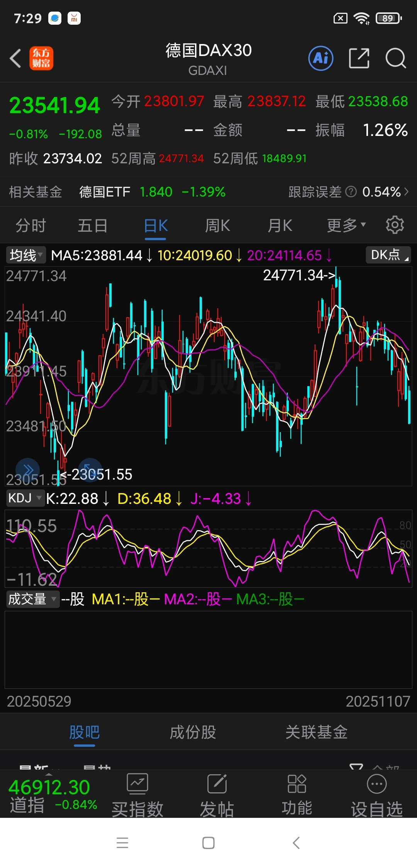
Task: Tap the 52周高 24771.34 value
Action: click(x=181, y=158)
